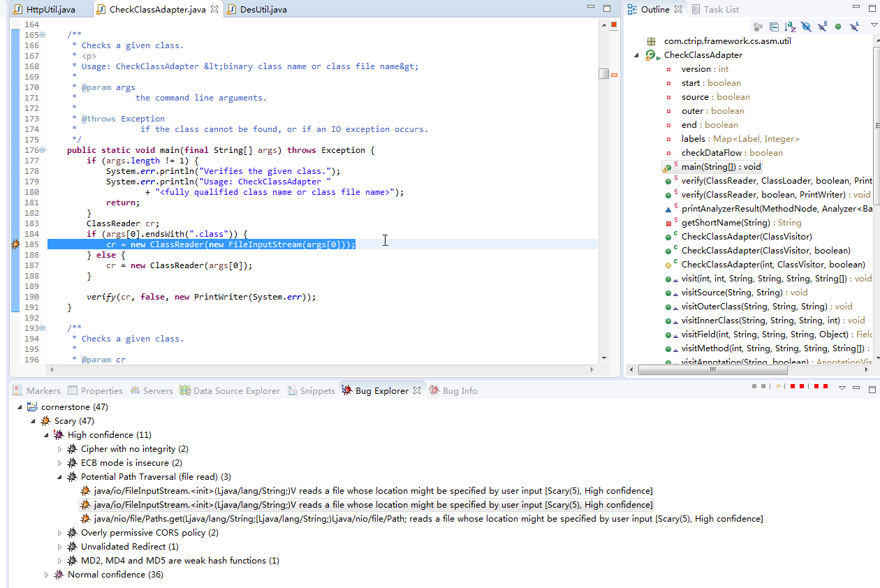Click Focus on Active Task in Outline toolbar

[x=758, y=27]
